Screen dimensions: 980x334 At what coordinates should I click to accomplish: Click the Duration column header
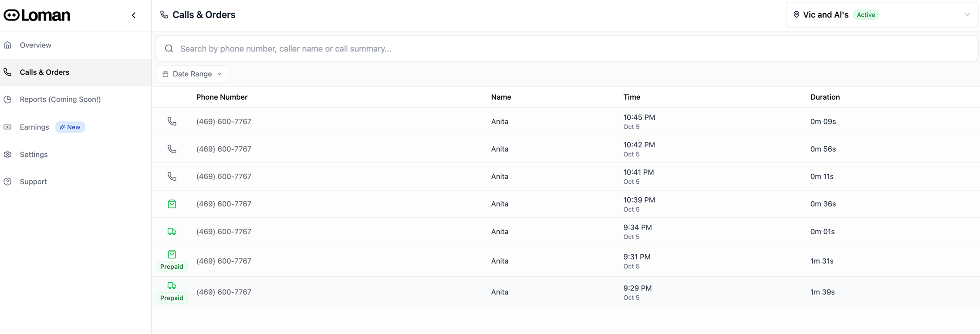pyautogui.click(x=825, y=97)
